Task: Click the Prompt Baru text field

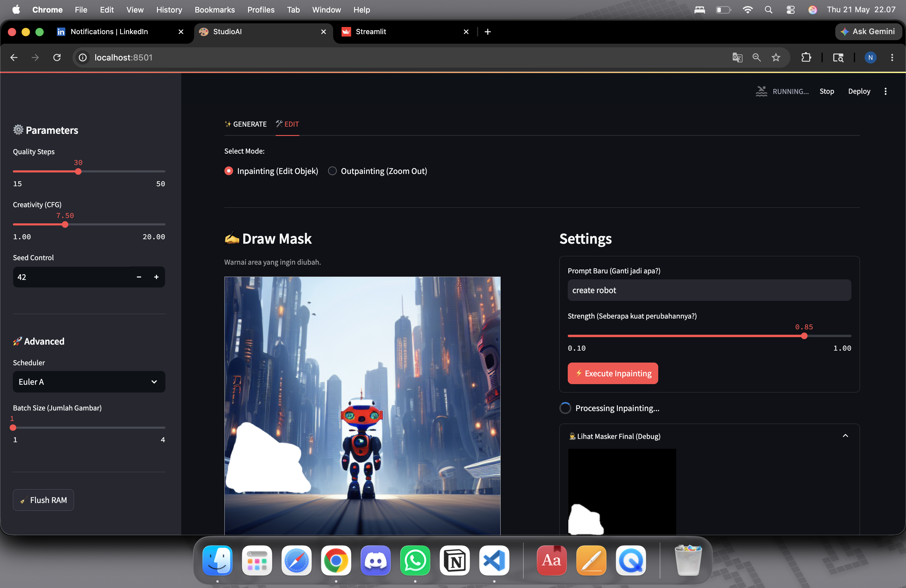Action: pyautogui.click(x=709, y=290)
